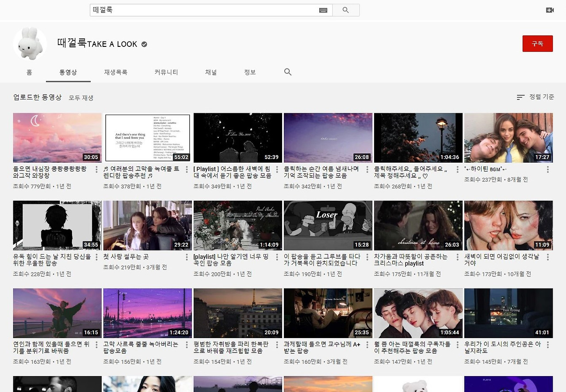Click the red 구독 subscribe button
This screenshot has width=566, height=392.
click(538, 44)
